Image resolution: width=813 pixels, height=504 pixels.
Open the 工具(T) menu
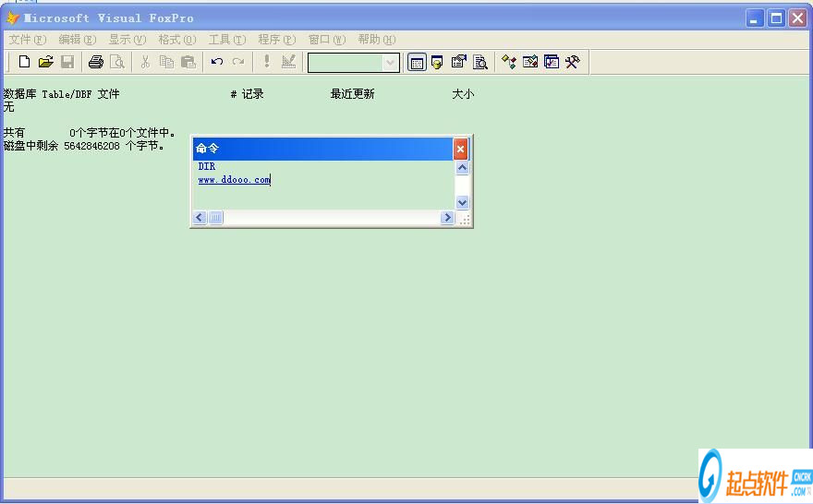click(226, 40)
